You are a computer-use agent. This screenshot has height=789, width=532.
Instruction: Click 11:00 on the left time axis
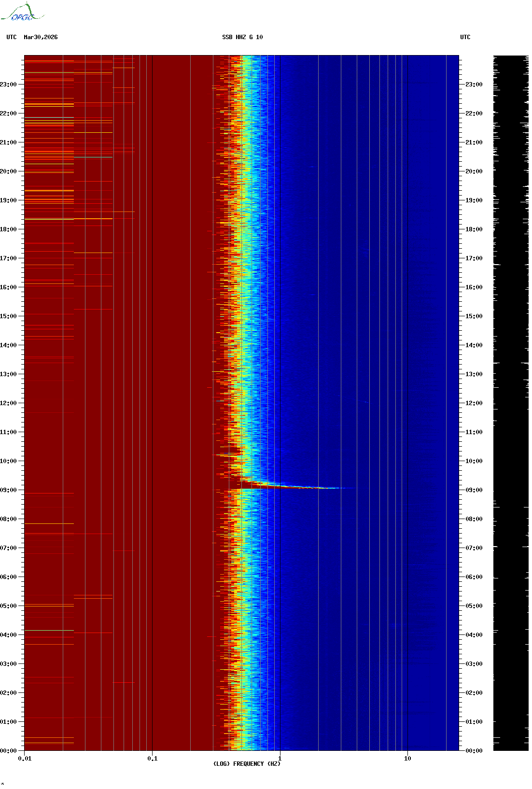[8, 432]
